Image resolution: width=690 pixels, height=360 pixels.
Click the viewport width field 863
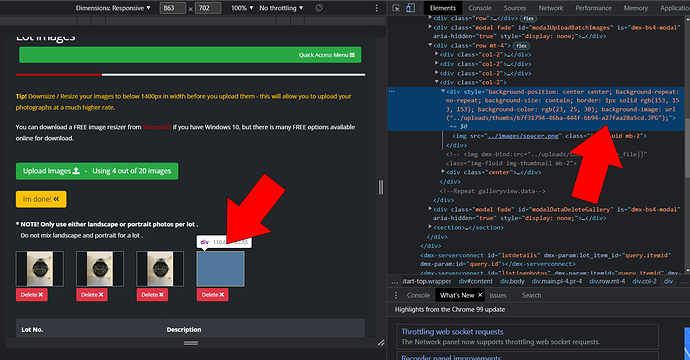click(x=172, y=8)
